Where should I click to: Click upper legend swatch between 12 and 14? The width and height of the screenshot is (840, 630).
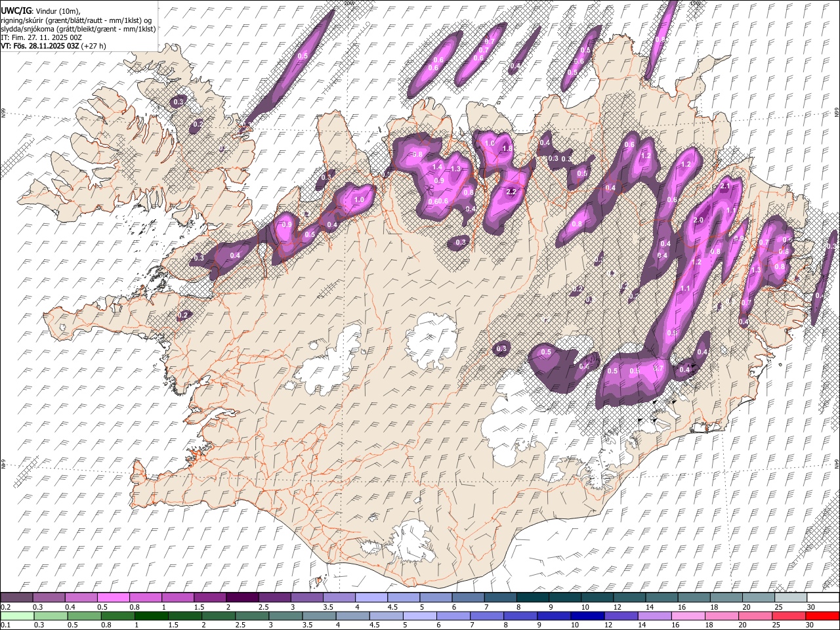630,597
